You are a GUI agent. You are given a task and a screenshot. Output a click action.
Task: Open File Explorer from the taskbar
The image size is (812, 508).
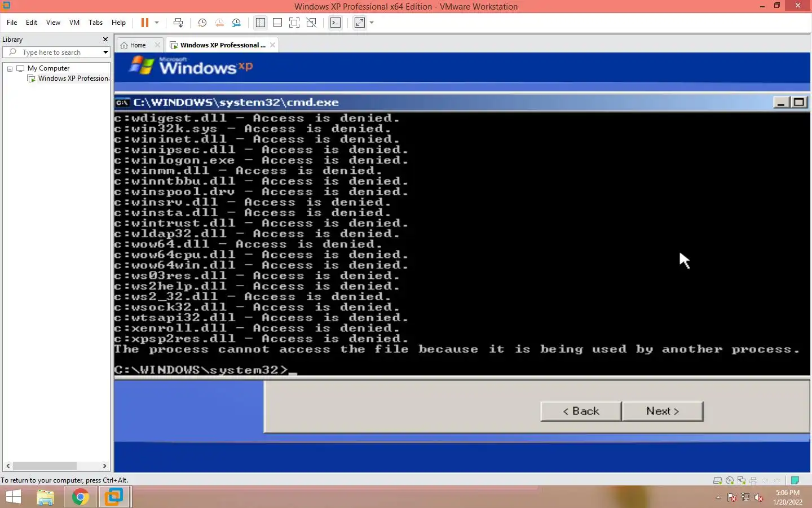click(x=46, y=497)
